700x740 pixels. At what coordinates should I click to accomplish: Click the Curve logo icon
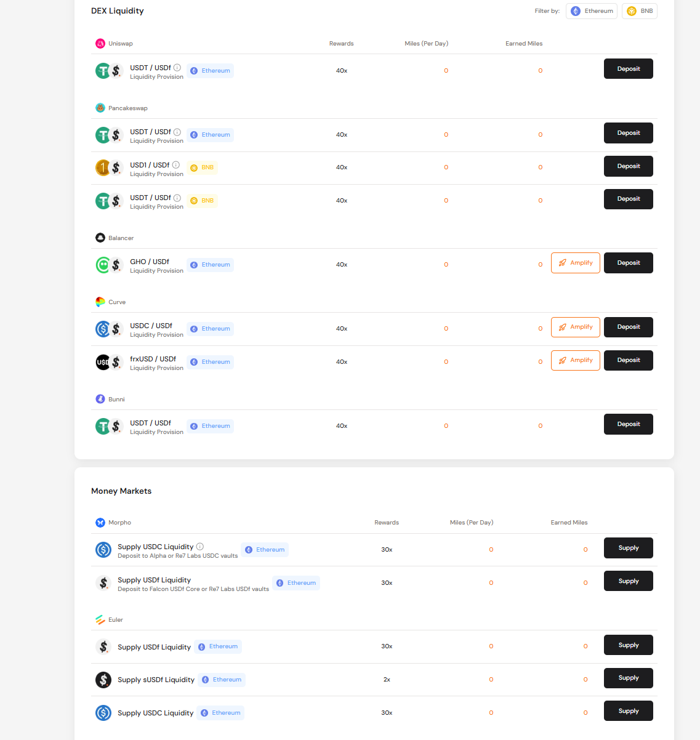[x=100, y=302]
